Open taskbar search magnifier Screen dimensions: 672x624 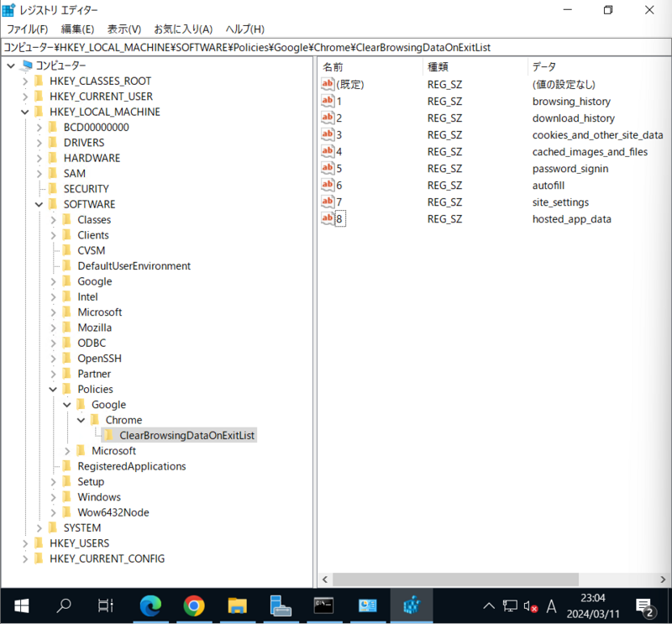65,606
